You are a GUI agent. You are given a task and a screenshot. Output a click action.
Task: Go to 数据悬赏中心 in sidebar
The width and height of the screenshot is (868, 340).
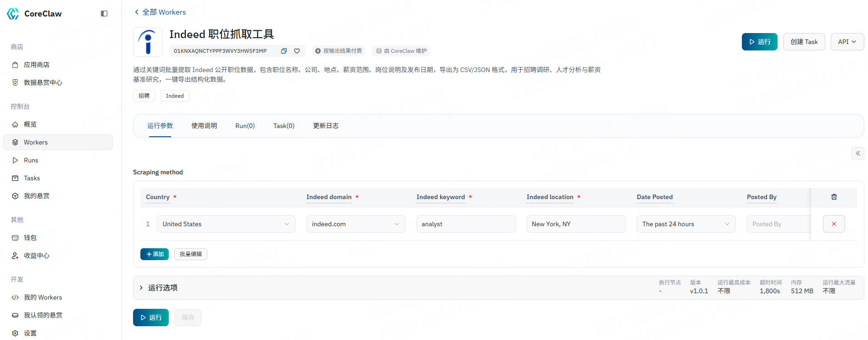point(43,83)
